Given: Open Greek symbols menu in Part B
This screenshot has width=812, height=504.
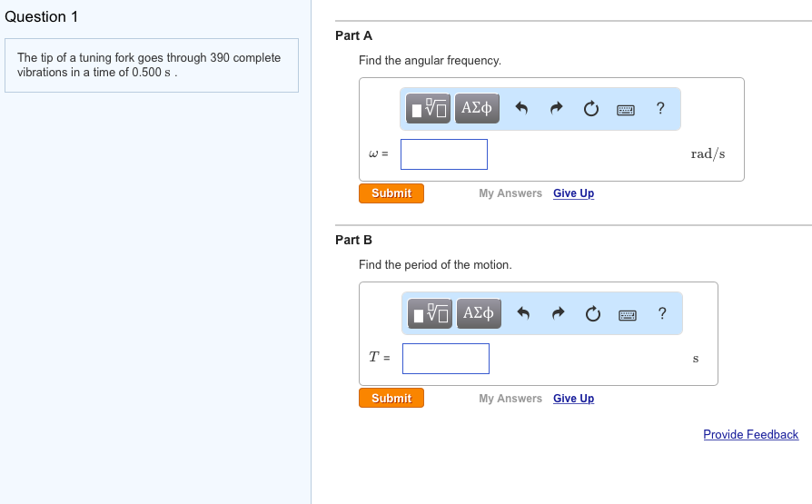Looking at the screenshot, I should [478, 314].
